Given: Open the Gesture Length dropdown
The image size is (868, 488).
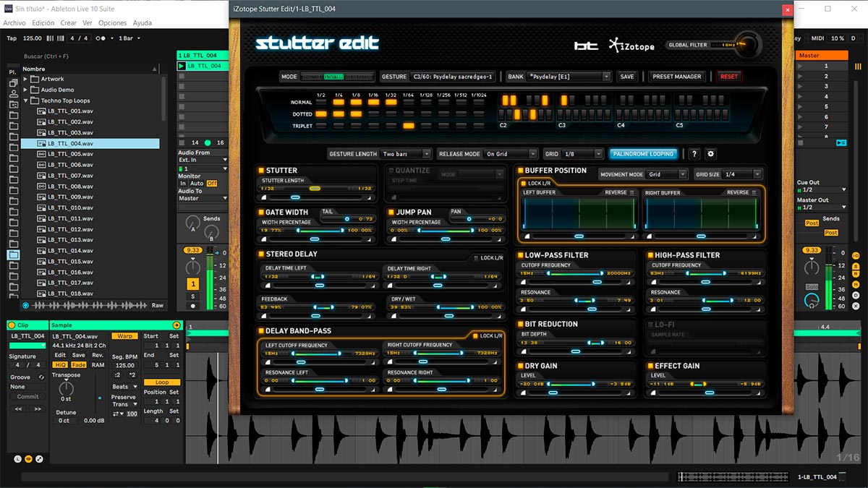Looking at the screenshot, I should pos(406,154).
